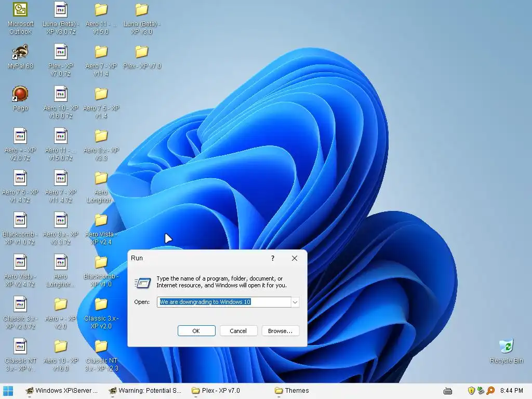
Task: Close the Run dialog with X
Action: [295, 258]
